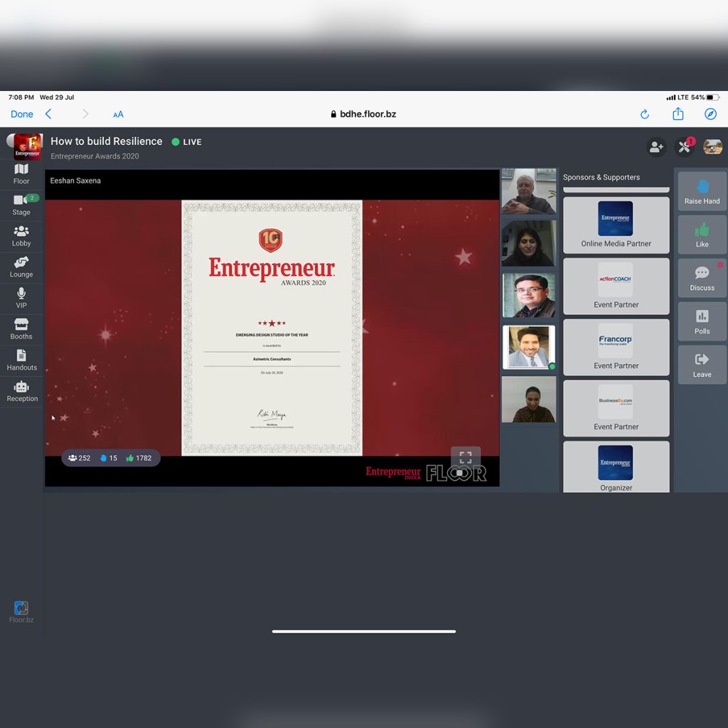Image resolution: width=728 pixels, height=728 pixels.
Task: Tap Done in the browser bar
Action: click(22, 114)
